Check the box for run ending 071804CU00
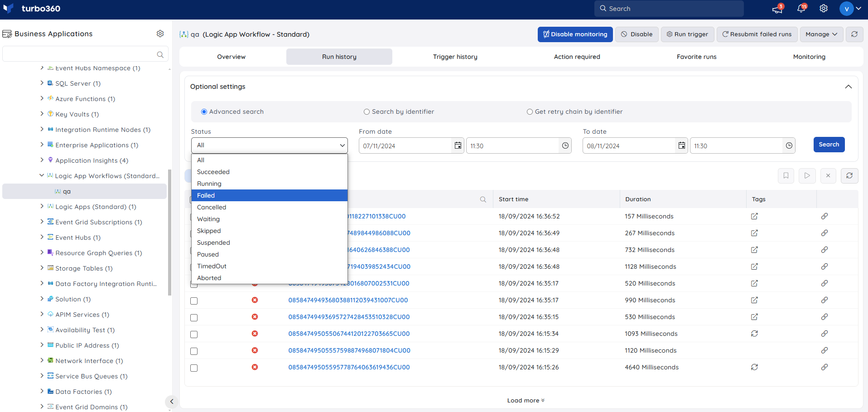This screenshot has height=412, width=868. point(194,351)
